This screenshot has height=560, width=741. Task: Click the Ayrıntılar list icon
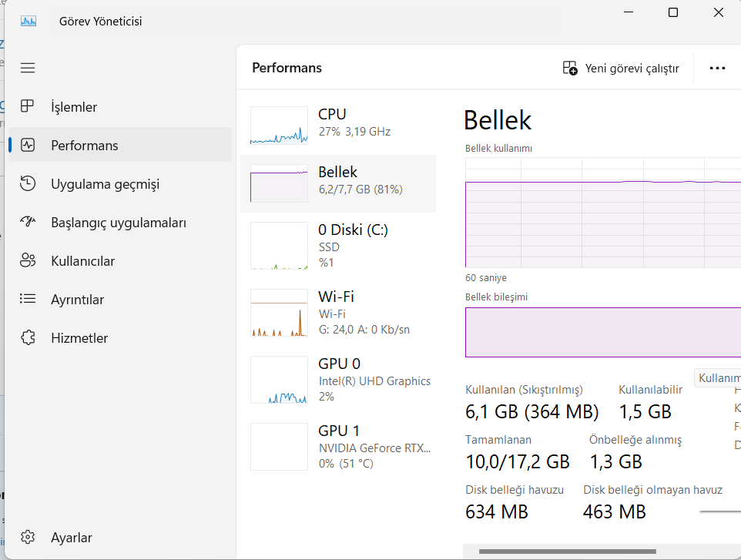point(28,300)
